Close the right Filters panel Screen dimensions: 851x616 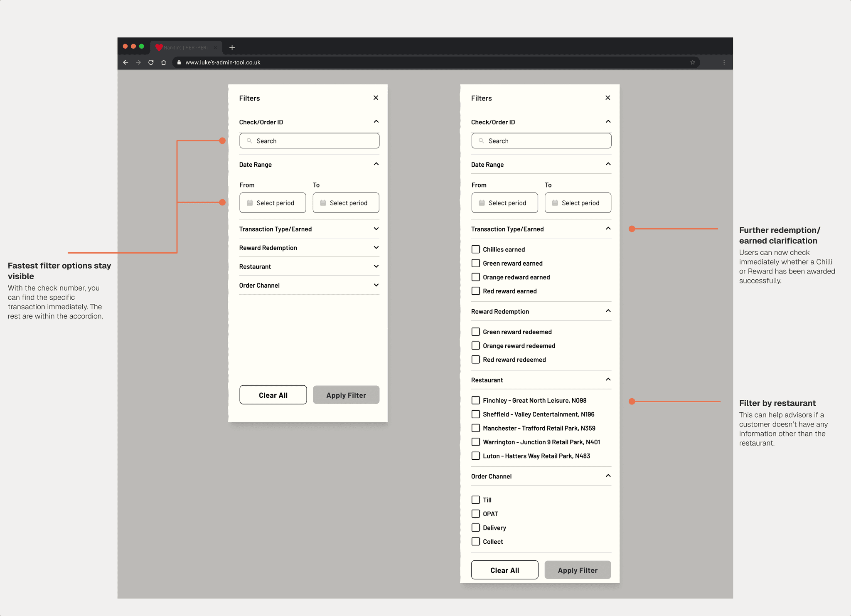pyautogui.click(x=608, y=98)
